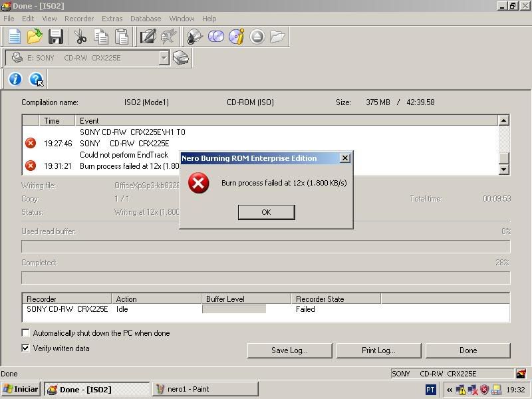Click the Action column header

(x=156, y=299)
